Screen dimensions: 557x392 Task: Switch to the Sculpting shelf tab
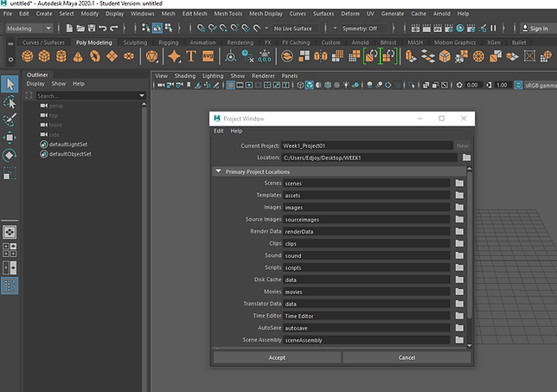point(135,42)
